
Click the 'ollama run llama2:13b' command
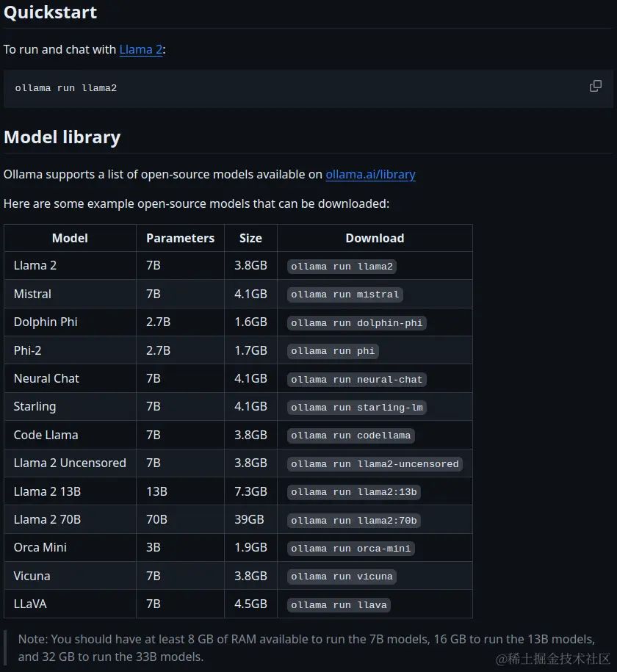[354, 492]
